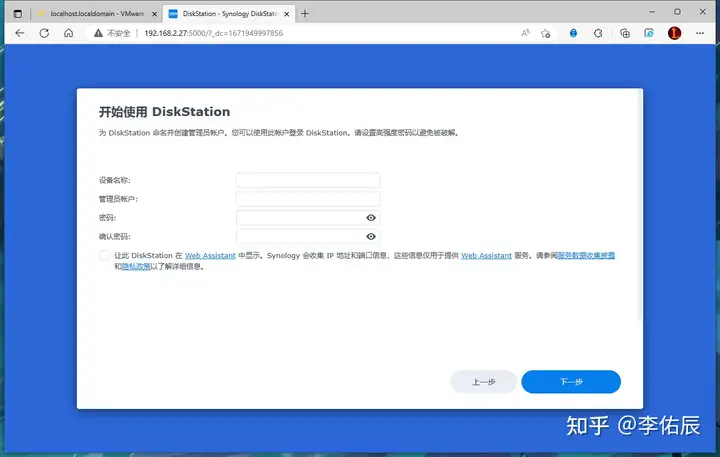Close the localhost.localdomain VMware tab
Image resolution: width=720 pixels, height=457 pixels.
point(154,14)
